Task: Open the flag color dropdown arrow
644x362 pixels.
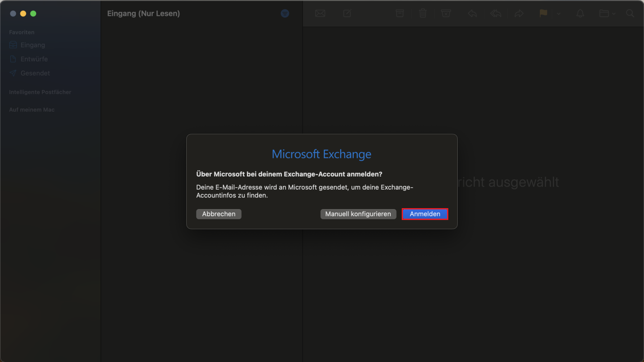Action: coord(558,14)
